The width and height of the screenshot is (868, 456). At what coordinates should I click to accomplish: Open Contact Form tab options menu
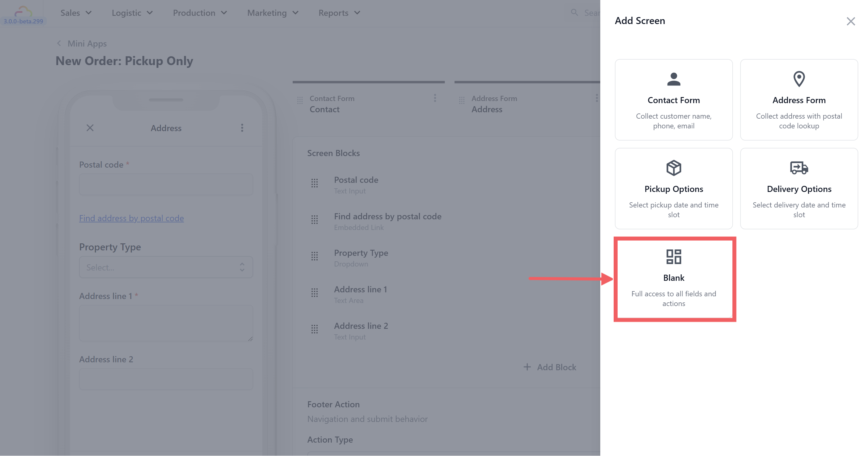(x=435, y=98)
